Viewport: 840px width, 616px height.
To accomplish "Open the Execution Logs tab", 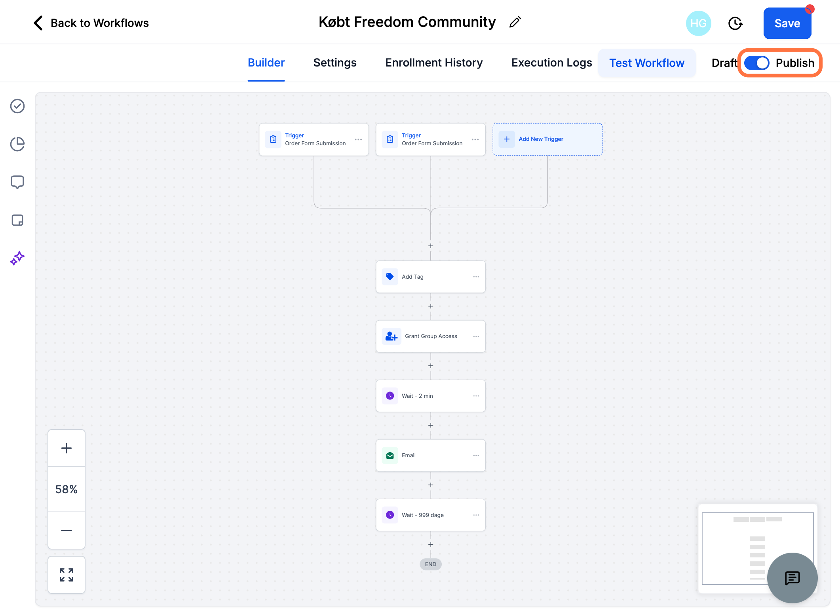I will click(x=551, y=63).
